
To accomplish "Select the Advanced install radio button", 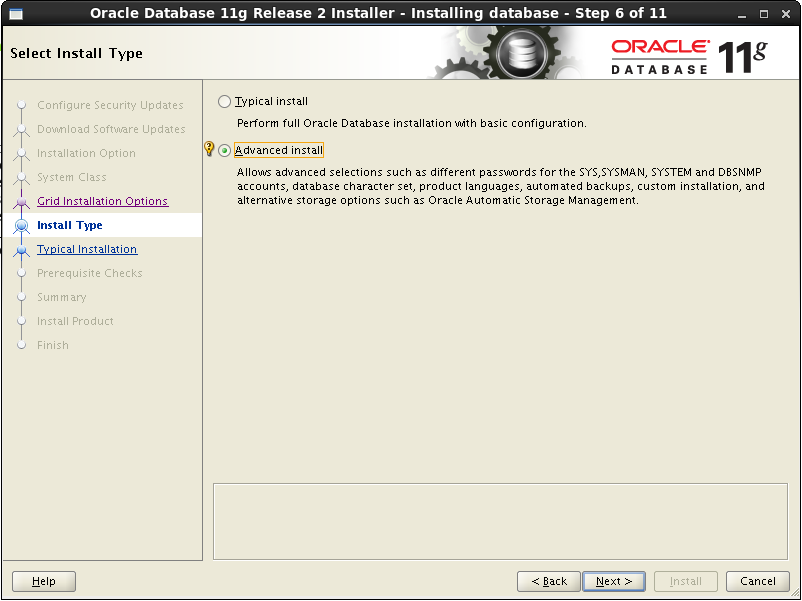I will (224, 150).
